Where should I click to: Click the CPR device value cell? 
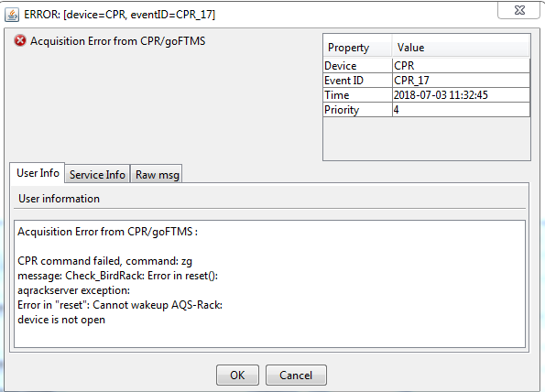coord(462,66)
